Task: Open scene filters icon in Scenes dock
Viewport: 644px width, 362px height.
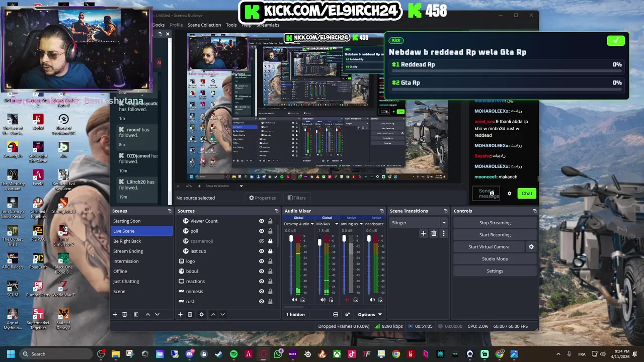Action: click(136, 314)
